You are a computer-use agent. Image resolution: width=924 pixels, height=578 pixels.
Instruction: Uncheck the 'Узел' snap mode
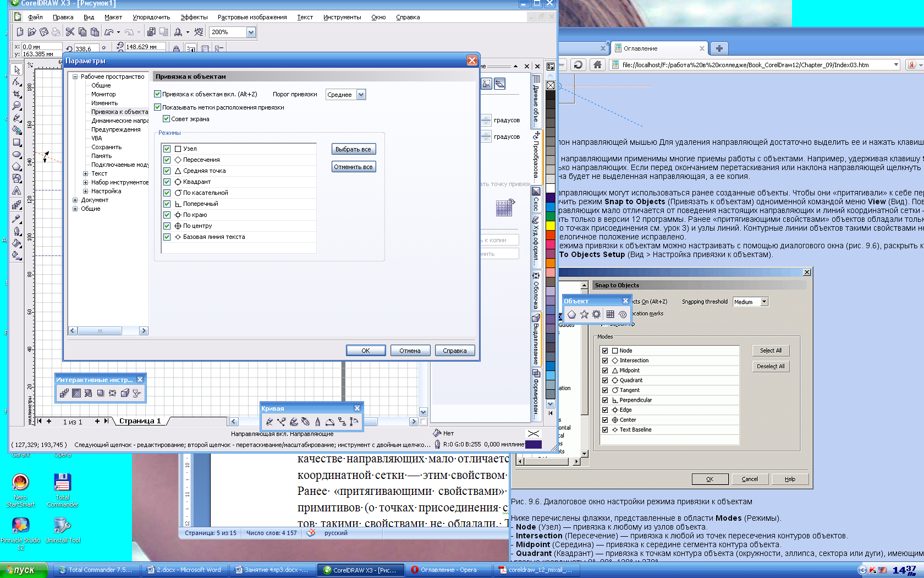point(167,149)
